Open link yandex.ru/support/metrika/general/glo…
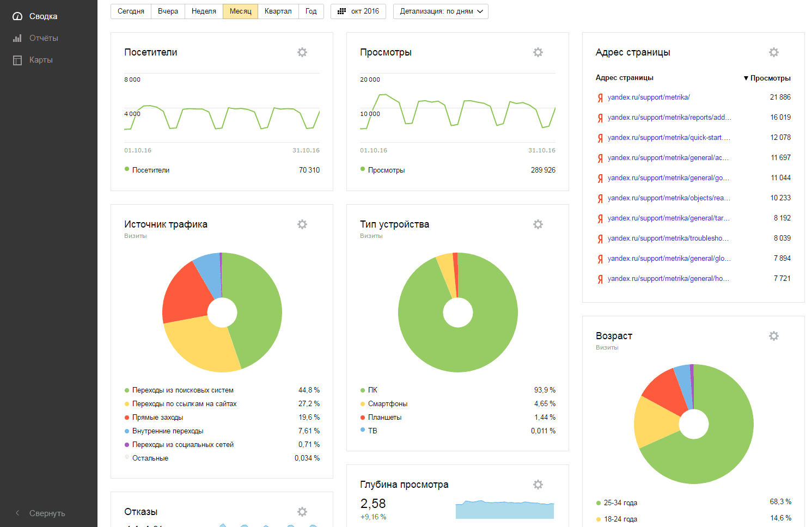 point(669,259)
